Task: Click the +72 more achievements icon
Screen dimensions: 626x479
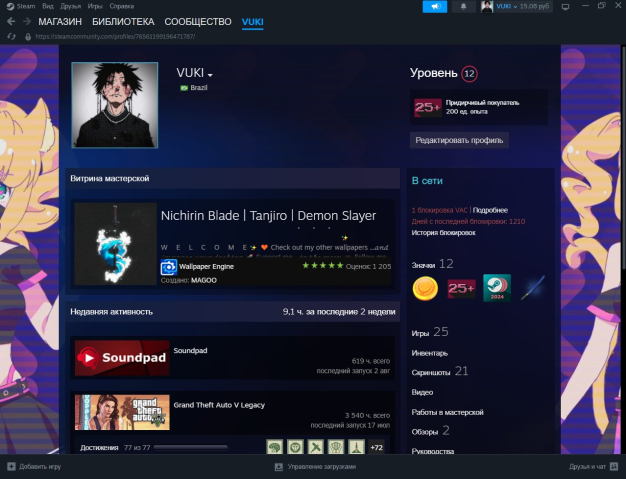Action: click(x=376, y=447)
